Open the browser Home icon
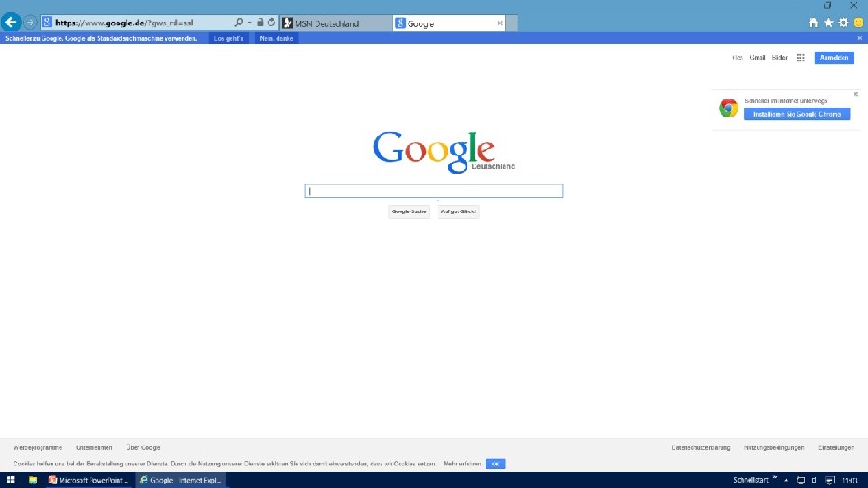 pos(813,23)
